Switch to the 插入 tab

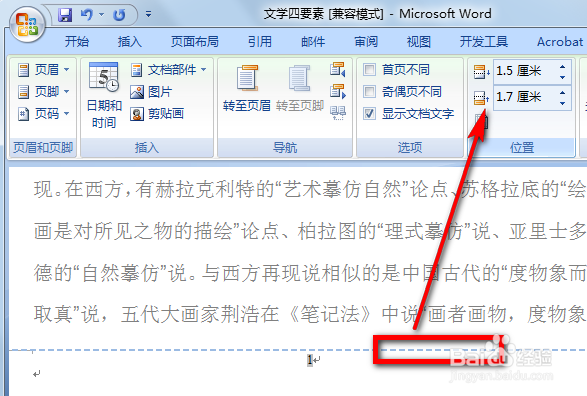(130, 42)
